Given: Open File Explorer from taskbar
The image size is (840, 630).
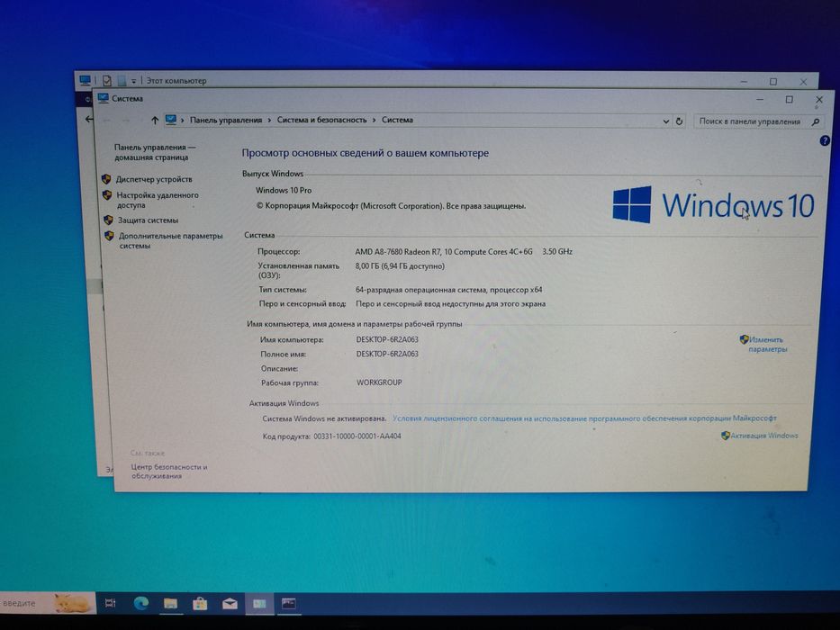Looking at the screenshot, I should [170, 604].
